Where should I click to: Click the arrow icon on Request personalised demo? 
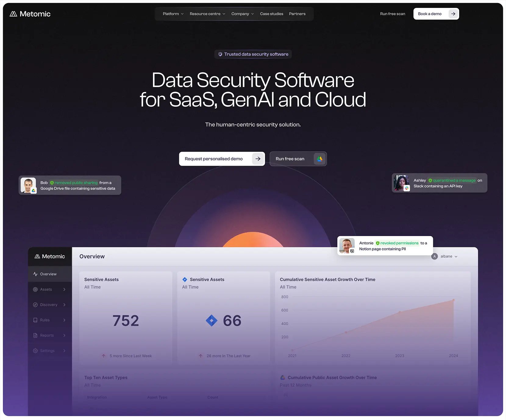point(258,159)
